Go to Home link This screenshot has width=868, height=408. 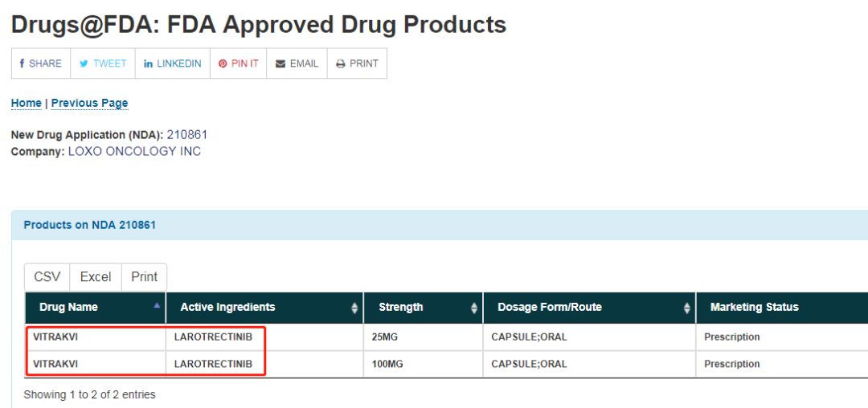pyautogui.click(x=26, y=103)
